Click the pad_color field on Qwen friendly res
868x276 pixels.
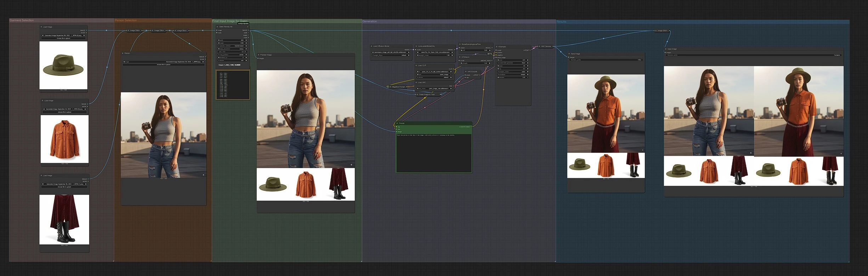click(x=232, y=52)
